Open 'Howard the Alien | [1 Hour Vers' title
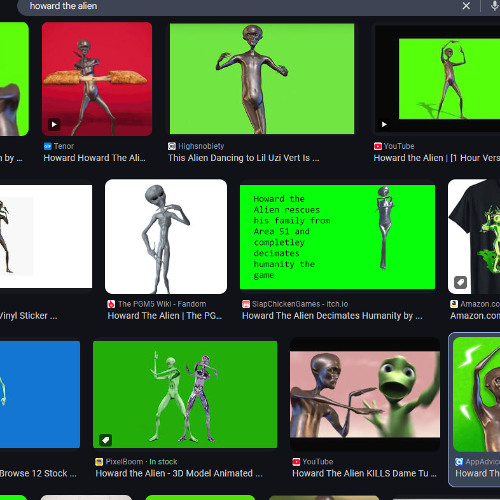This screenshot has height=500, width=500. (437, 158)
